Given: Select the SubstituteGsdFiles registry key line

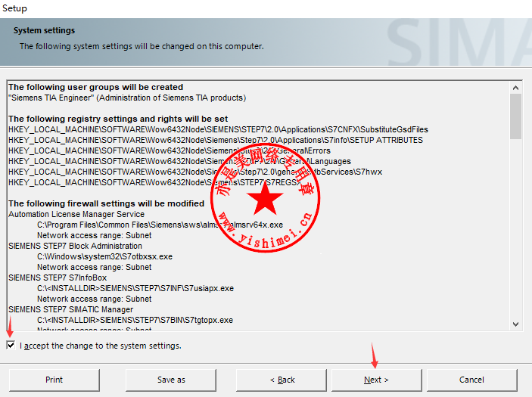Looking at the screenshot, I should [218, 129].
